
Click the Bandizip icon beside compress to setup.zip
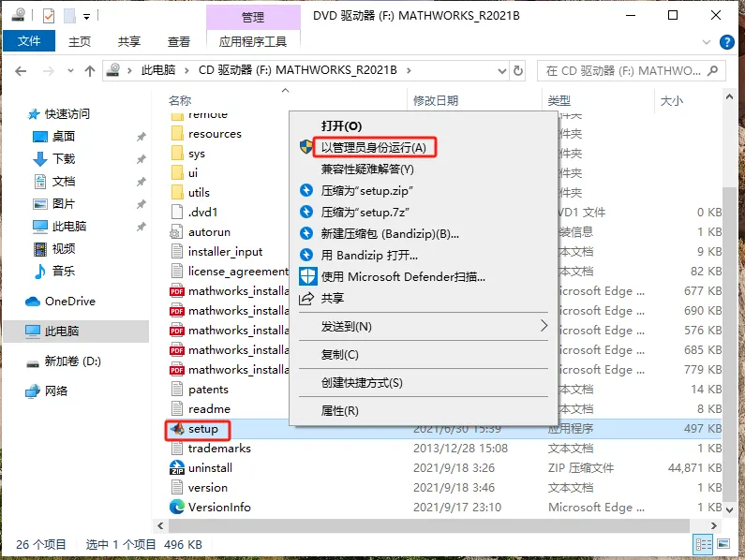click(306, 190)
